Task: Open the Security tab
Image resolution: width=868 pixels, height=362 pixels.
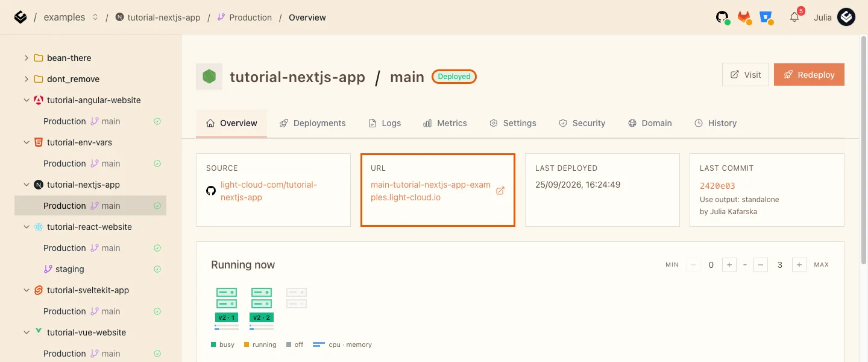Action: coord(582,123)
